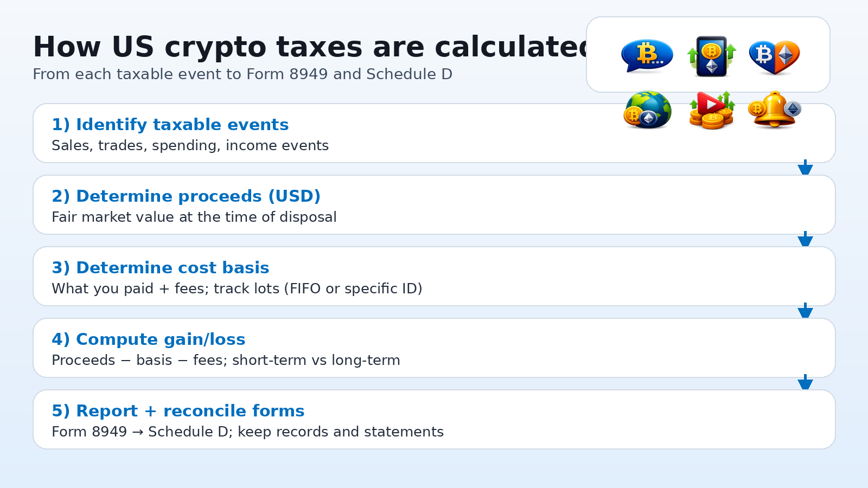Click the red play button coins icon
The width and height of the screenshot is (868, 488).
tap(711, 110)
